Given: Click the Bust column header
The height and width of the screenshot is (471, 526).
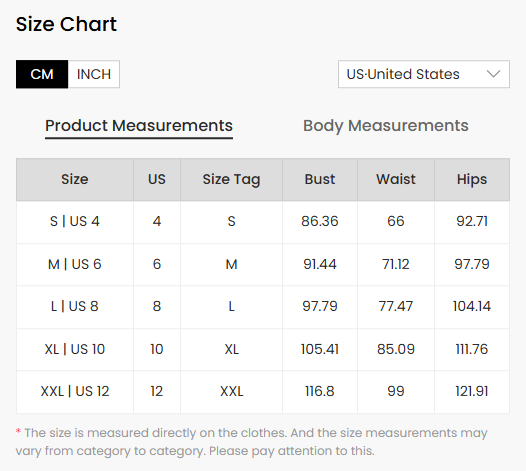Looking at the screenshot, I should click(320, 179).
